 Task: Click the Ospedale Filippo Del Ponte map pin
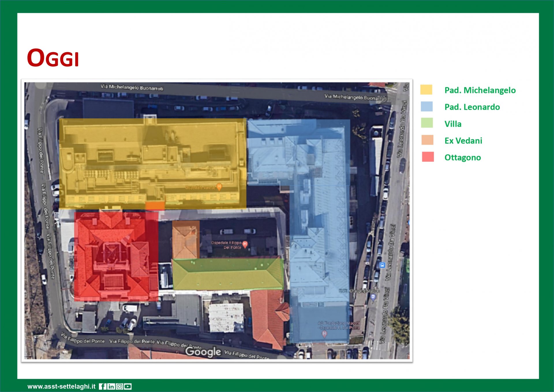(245, 244)
